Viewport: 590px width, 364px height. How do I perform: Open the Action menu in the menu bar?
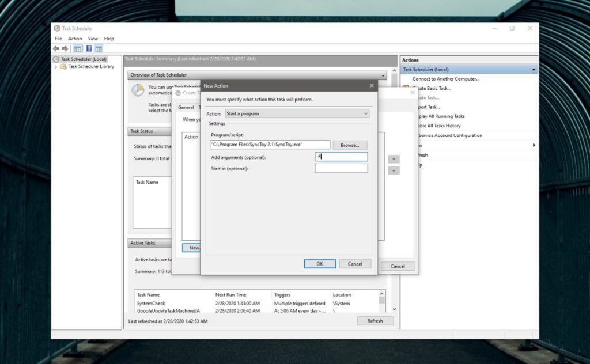[75, 39]
